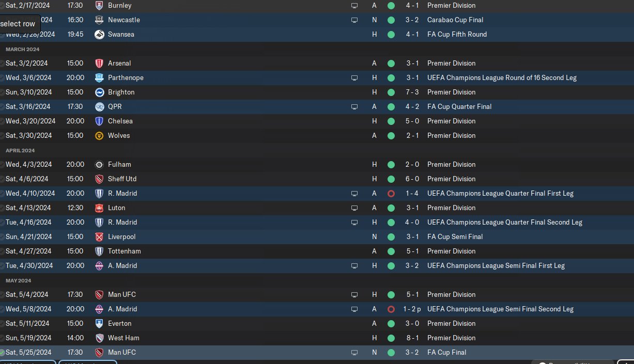Open the Swansea team link
634x364 pixels.
[x=121, y=35]
